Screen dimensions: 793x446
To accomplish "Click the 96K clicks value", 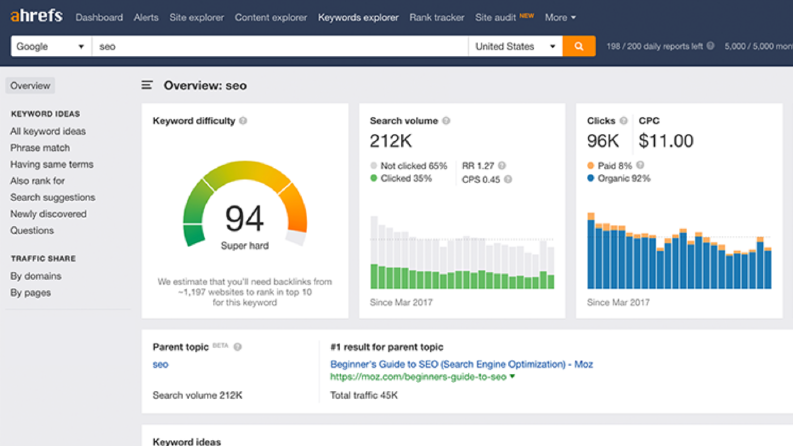I will [602, 141].
